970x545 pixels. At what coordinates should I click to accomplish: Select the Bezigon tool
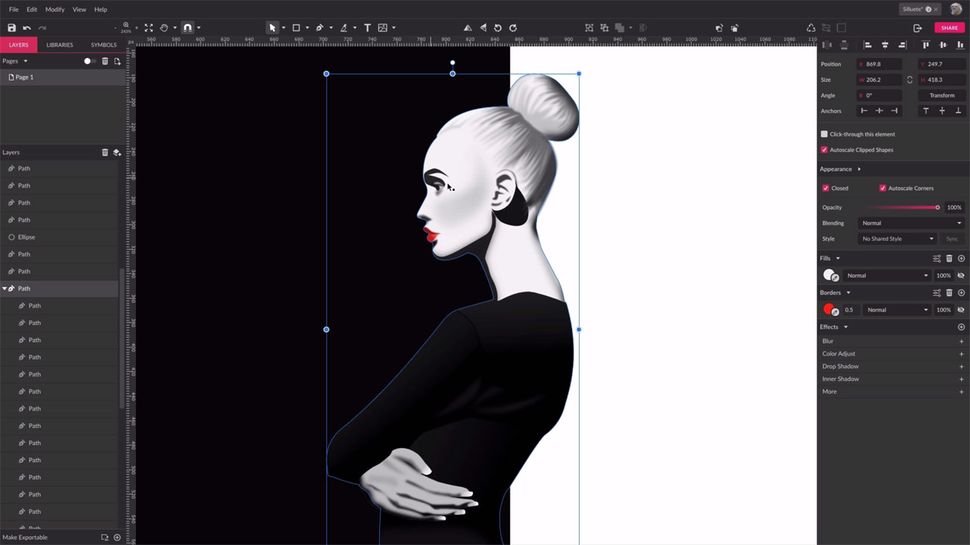coord(344,28)
